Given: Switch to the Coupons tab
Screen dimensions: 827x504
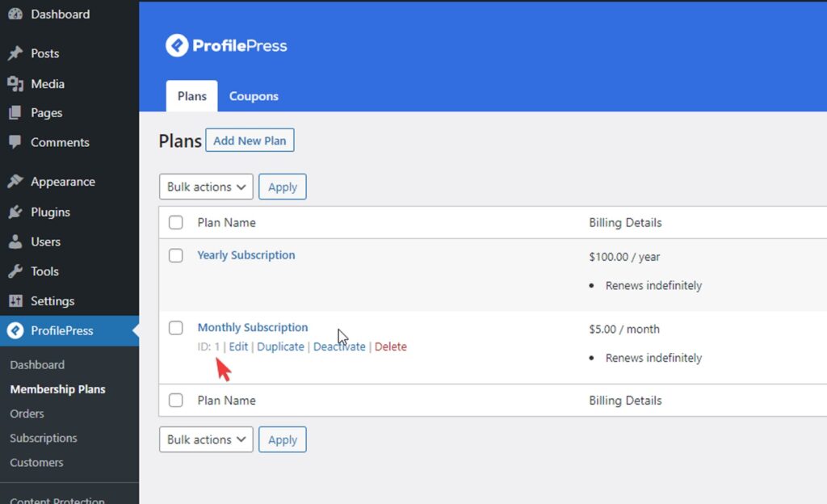Looking at the screenshot, I should click(254, 96).
